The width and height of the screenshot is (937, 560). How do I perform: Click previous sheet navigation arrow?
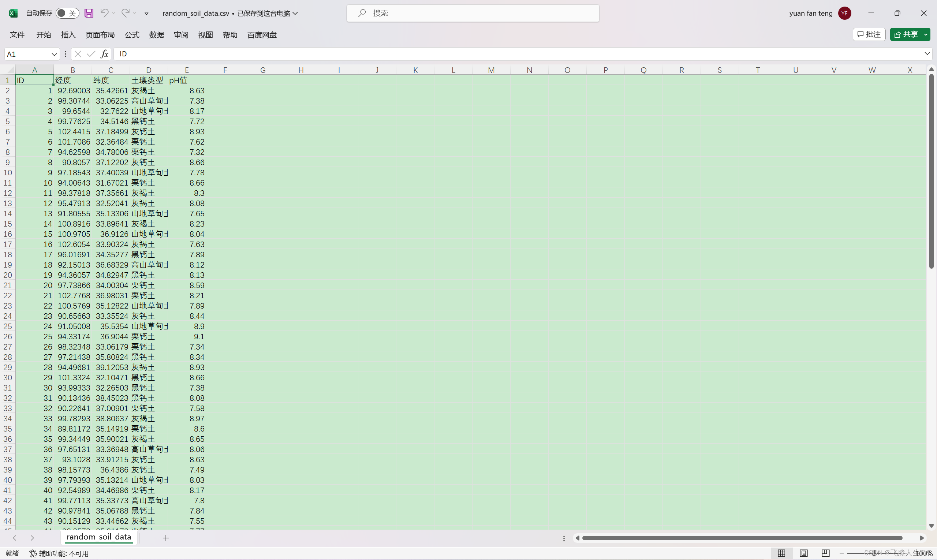click(14, 538)
